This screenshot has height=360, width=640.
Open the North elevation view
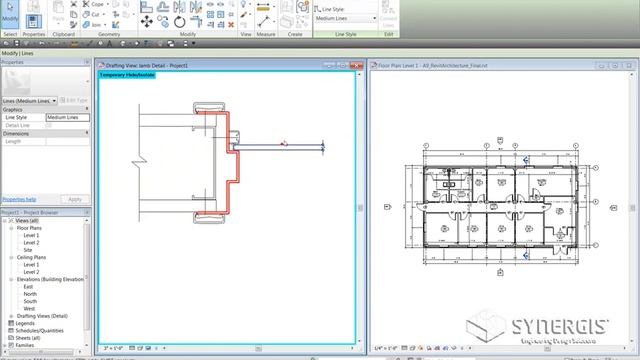tap(30, 294)
